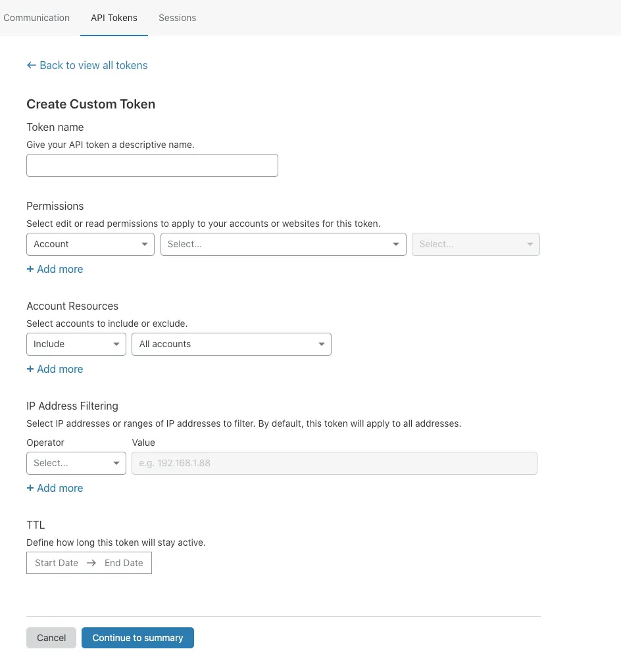
Task: Click the plus icon under Account Resources
Action: click(30, 369)
